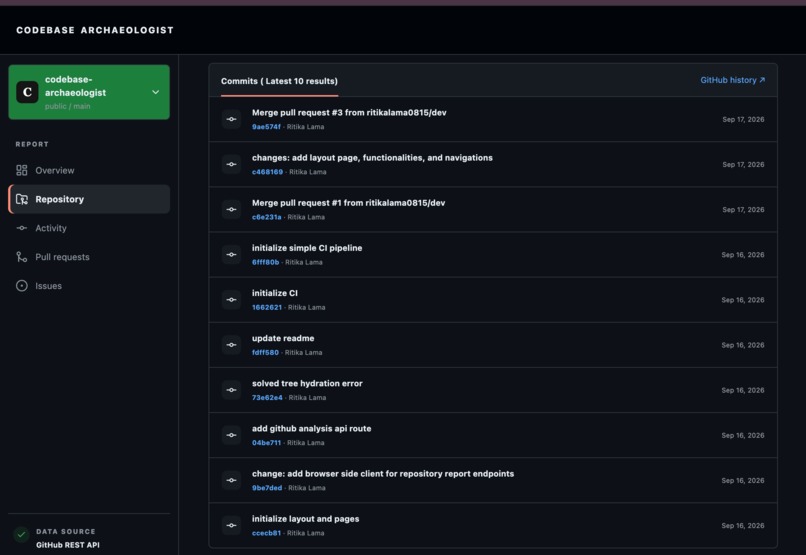
Task: Select 'change: add browser side client' commit title
Action: click(383, 474)
